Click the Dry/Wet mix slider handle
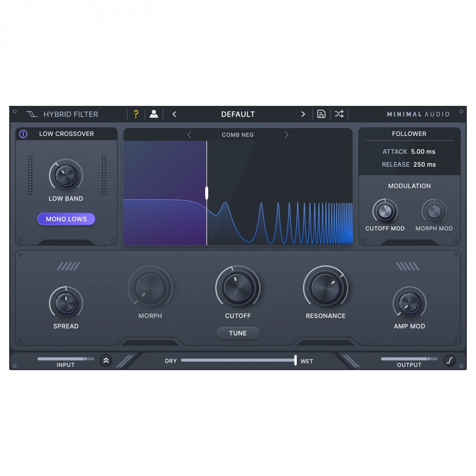The image size is (476, 476). tap(296, 360)
